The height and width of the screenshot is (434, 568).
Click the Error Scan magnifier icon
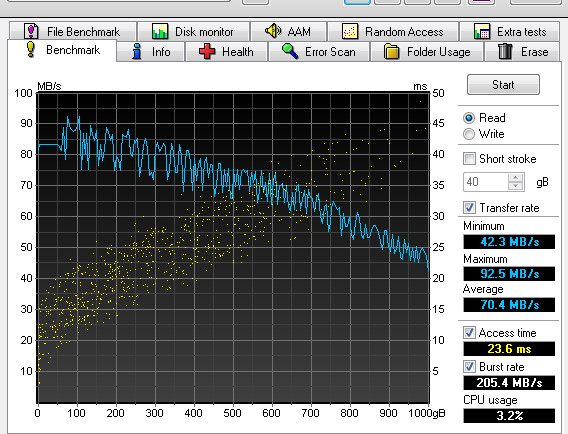pos(290,51)
